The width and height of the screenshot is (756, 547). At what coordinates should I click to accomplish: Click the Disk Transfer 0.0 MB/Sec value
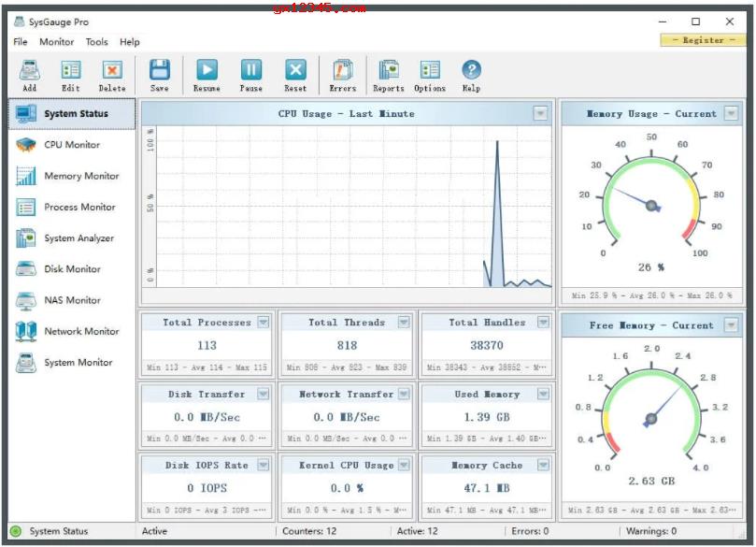[207, 417]
